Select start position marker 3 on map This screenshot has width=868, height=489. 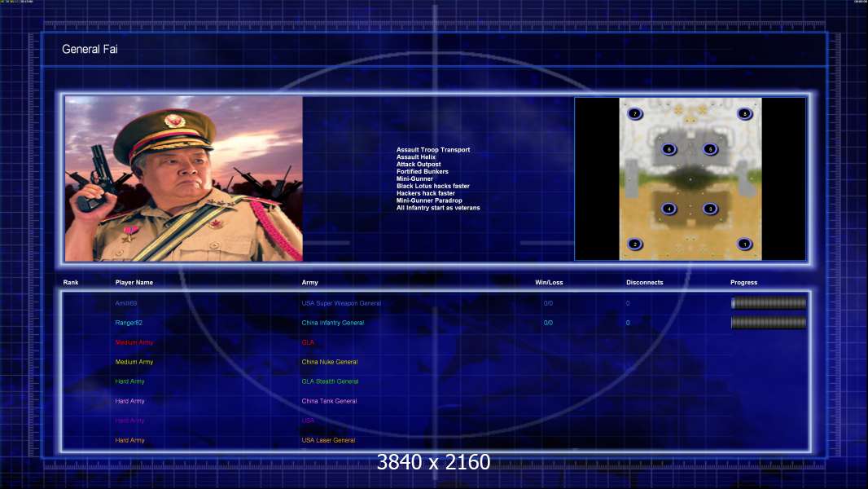tap(710, 209)
